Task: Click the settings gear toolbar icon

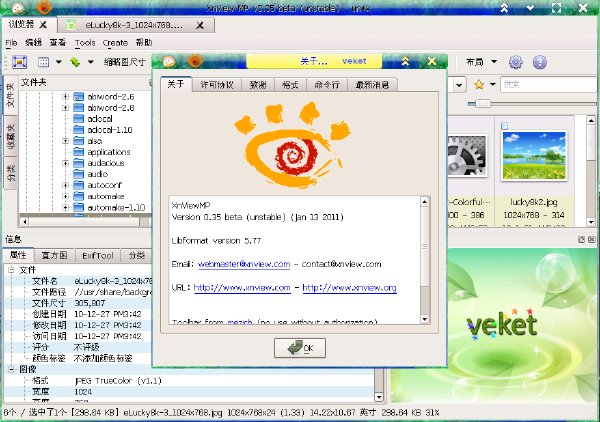Action: point(515,62)
